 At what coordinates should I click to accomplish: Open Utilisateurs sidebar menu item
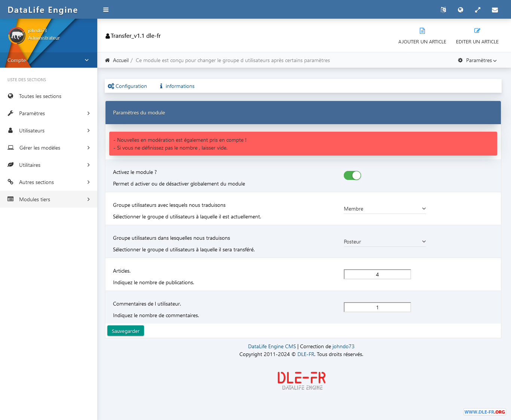coord(49,131)
